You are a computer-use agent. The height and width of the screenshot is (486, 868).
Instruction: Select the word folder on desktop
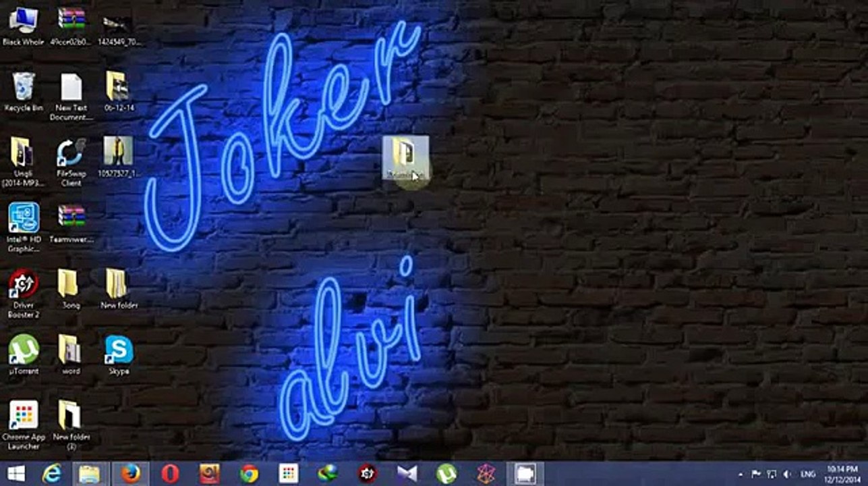point(71,355)
